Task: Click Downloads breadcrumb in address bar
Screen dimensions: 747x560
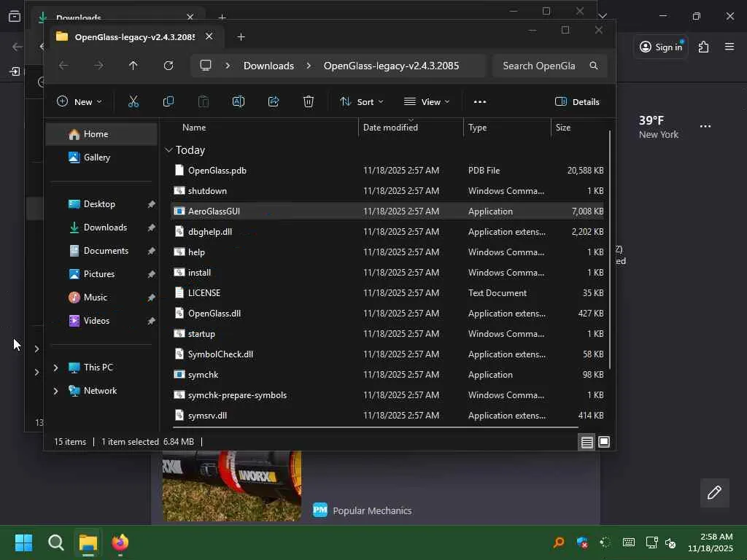Action: coord(268,66)
